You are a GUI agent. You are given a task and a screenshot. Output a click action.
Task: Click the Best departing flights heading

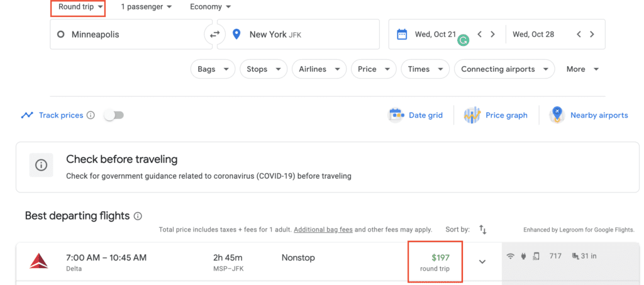coord(77,216)
